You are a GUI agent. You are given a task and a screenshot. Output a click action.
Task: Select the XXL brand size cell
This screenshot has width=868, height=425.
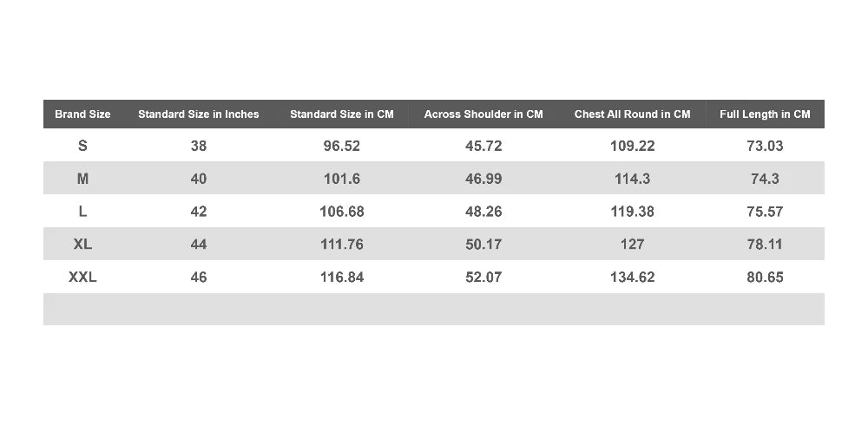[x=82, y=277]
